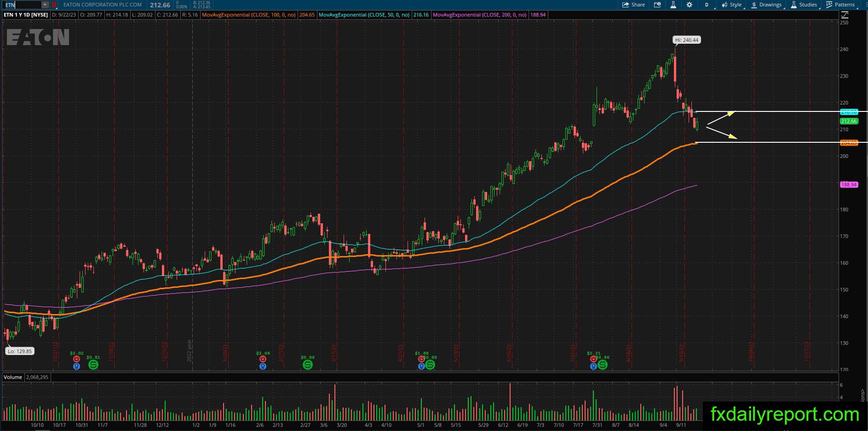Click the 11/17/23 expiration date marker
Image resolution: width=868 pixels, height=431 pixels.
point(806,351)
